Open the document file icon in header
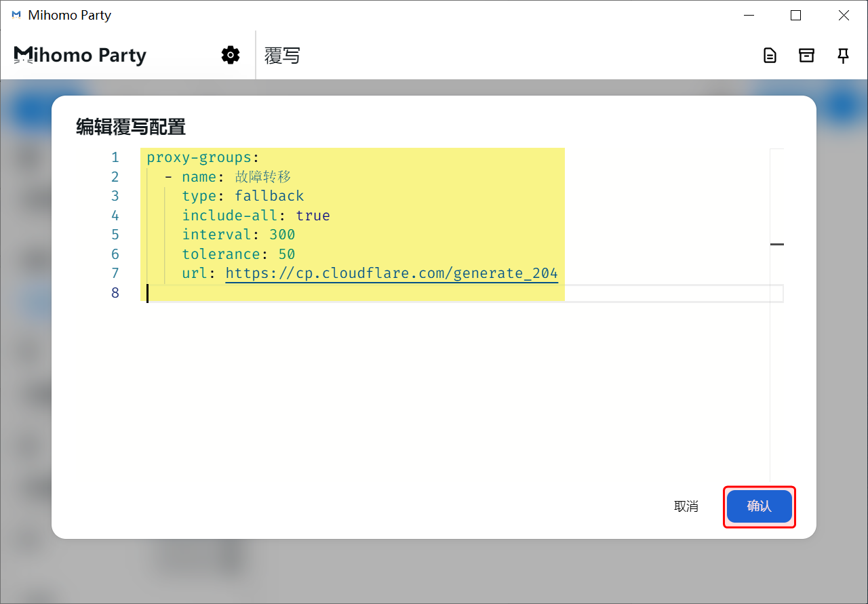The image size is (868, 604). [x=770, y=56]
